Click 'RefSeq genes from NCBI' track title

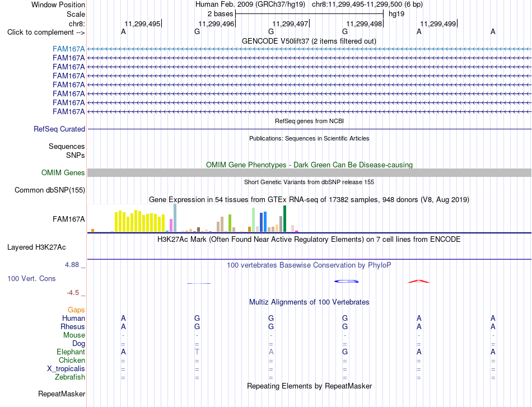(x=309, y=121)
